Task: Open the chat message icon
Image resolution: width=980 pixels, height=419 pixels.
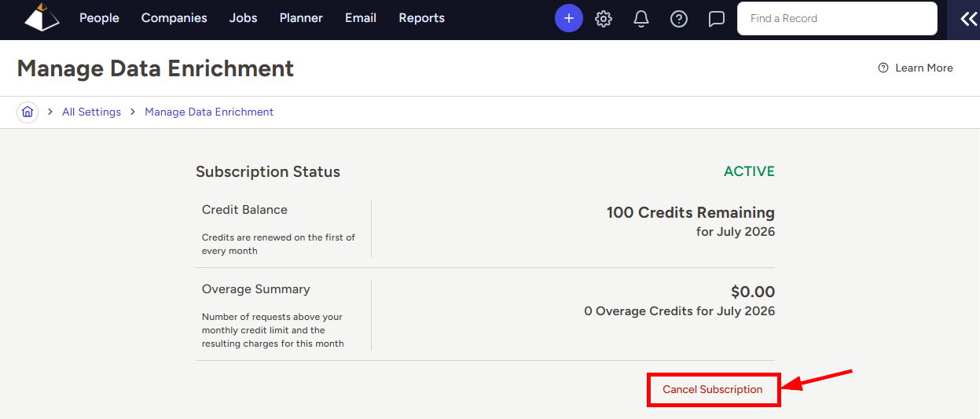Action: point(717,19)
